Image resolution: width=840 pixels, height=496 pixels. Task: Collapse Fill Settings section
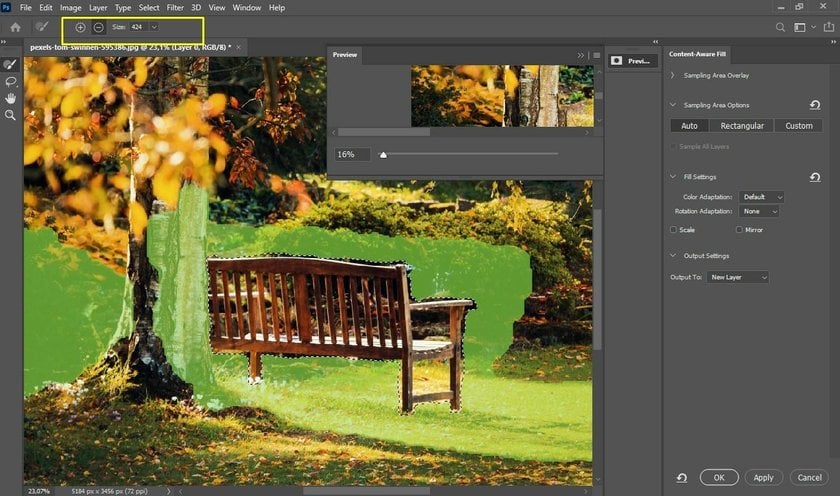(673, 177)
